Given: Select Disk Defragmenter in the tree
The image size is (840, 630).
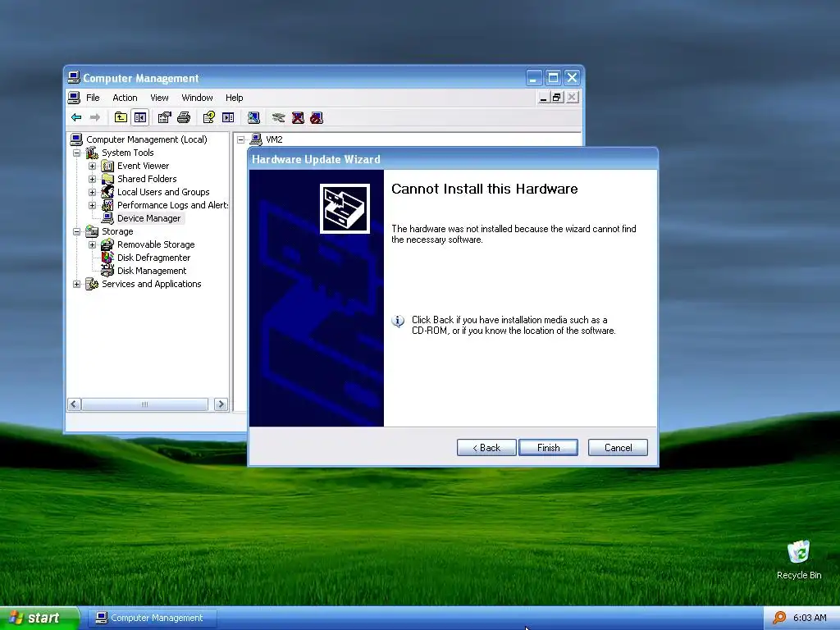Looking at the screenshot, I should (153, 258).
